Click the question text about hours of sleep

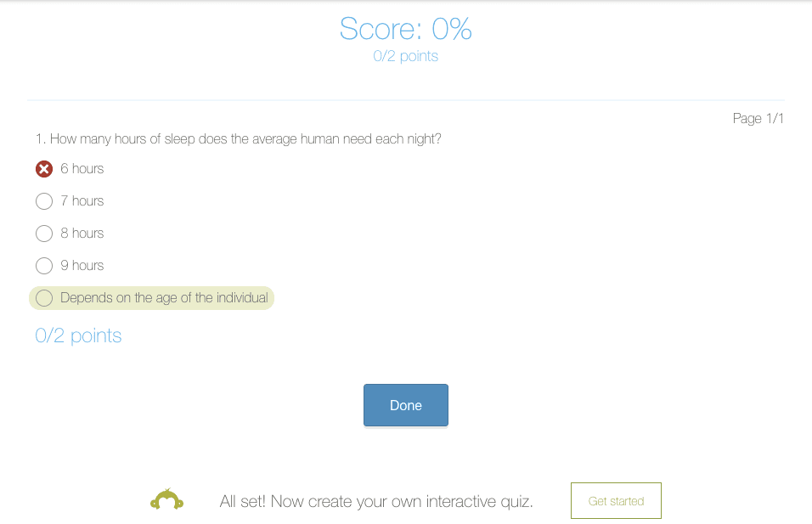[238, 138]
